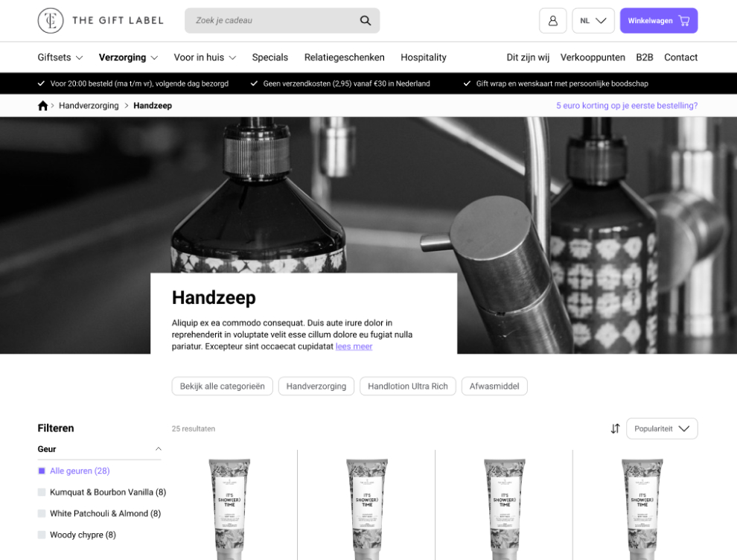The image size is (737, 560).
Task: Collapse the Geur filter section
Action: [x=158, y=449]
